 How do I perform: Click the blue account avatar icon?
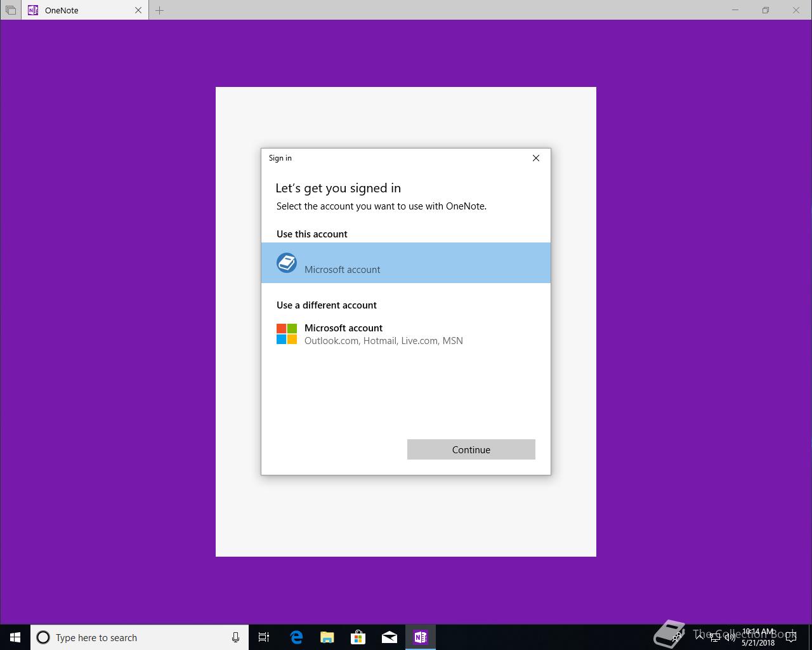287,263
